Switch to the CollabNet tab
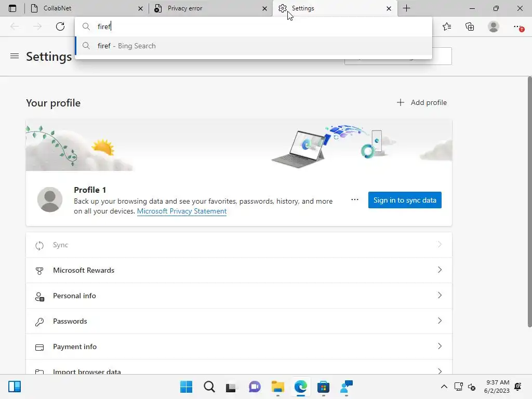The width and height of the screenshot is (532, 399). (x=87, y=8)
